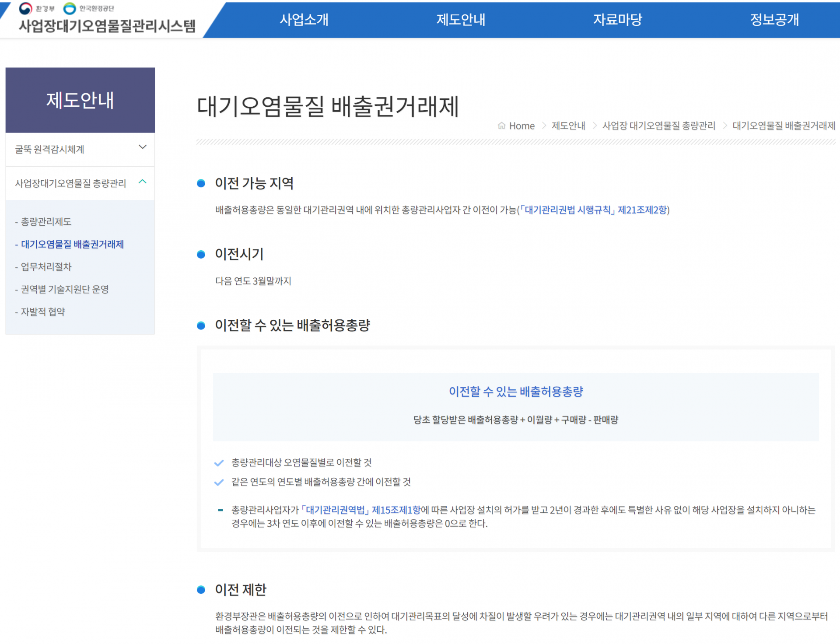Open the 사업장대기오염물질관리시스템 home title
840x644 pixels.
pyautogui.click(x=107, y=26)
